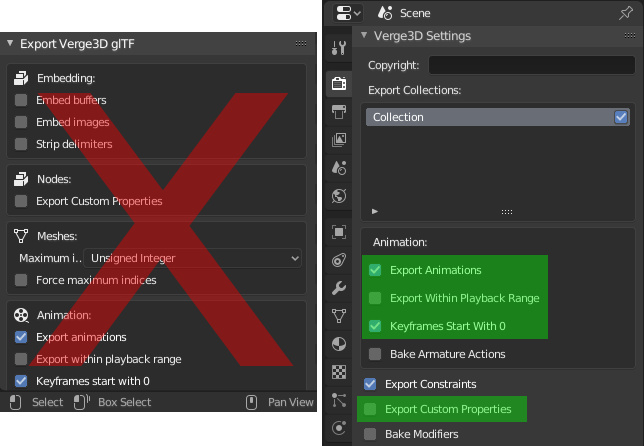Screen dimensions: 644x446
Task: Open the Object Data mesh triangle icon
Action: click(339, 316)
